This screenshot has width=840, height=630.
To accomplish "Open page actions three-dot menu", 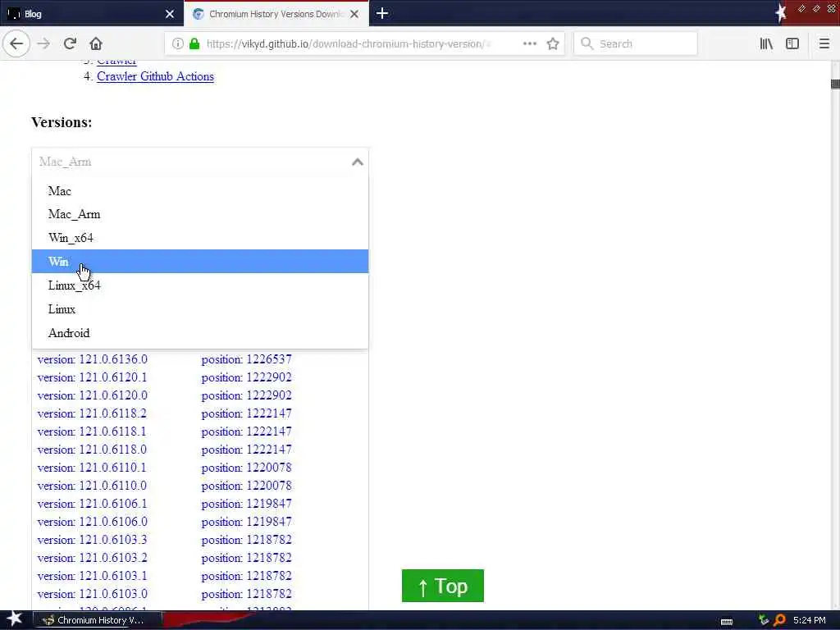I will [530, 43].
